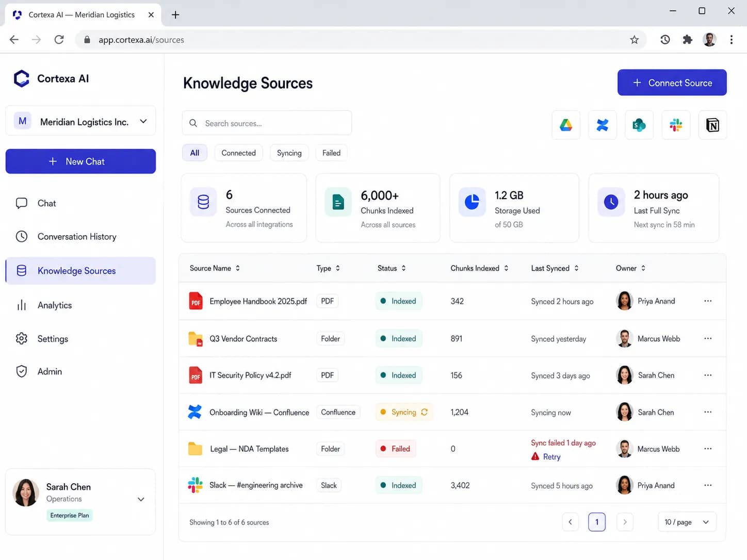Open row menu for Legal NDA Templates

708,449
